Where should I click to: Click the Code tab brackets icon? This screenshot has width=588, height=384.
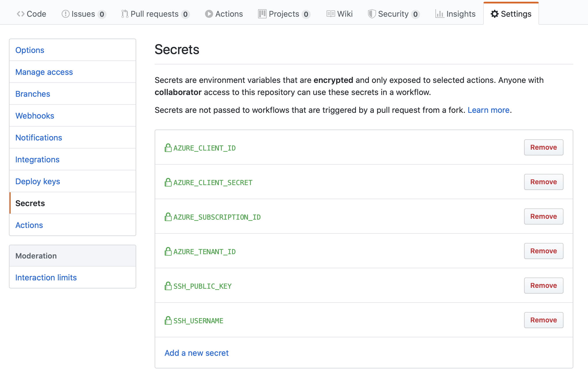(x=20, y=14)
